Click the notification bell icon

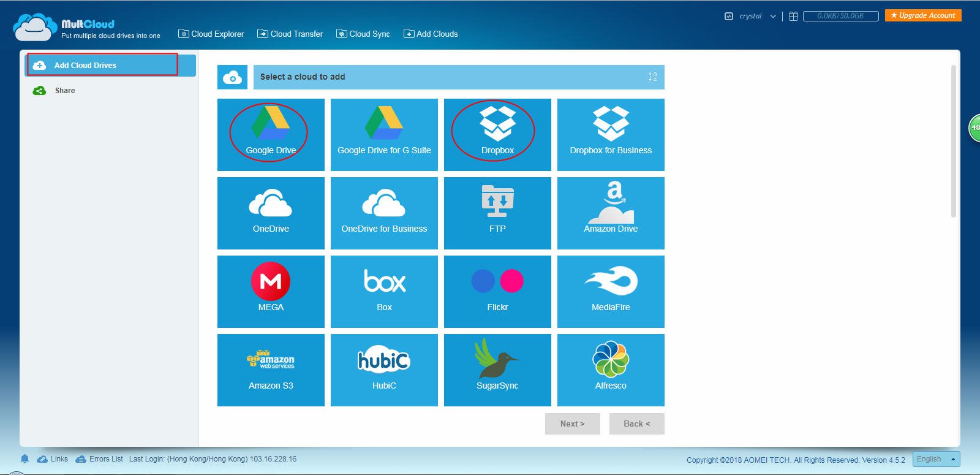24,458
